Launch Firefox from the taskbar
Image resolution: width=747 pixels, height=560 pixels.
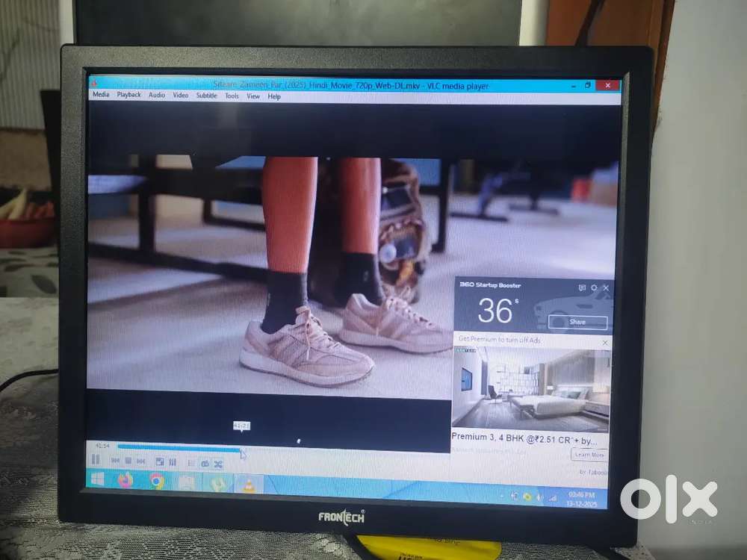(123, 479)
